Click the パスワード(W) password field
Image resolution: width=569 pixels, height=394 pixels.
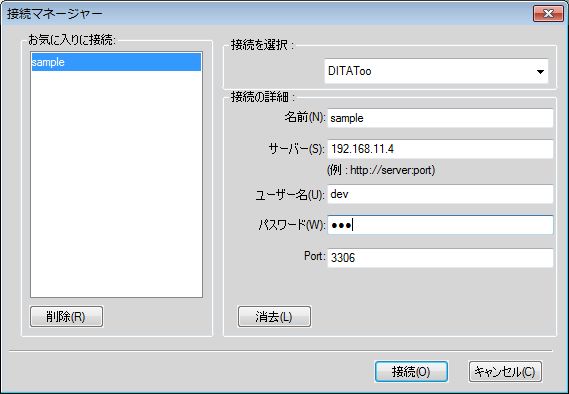(440, 225)
